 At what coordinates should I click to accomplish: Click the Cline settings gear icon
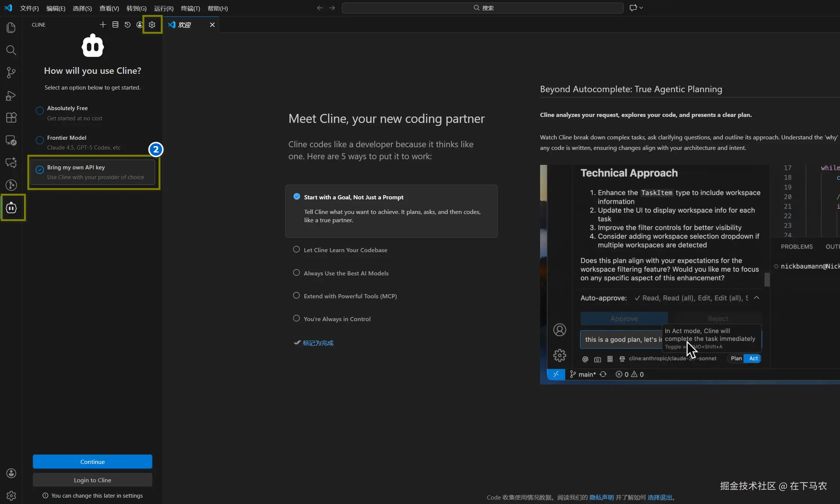[x=152, y=25]
